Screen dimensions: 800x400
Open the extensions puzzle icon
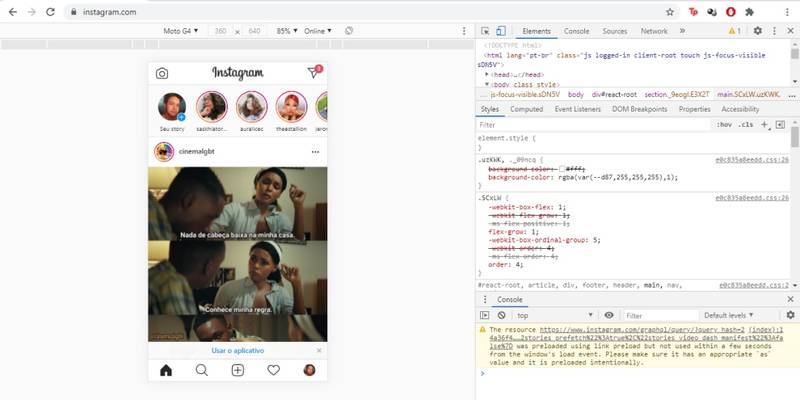point(749,12)
